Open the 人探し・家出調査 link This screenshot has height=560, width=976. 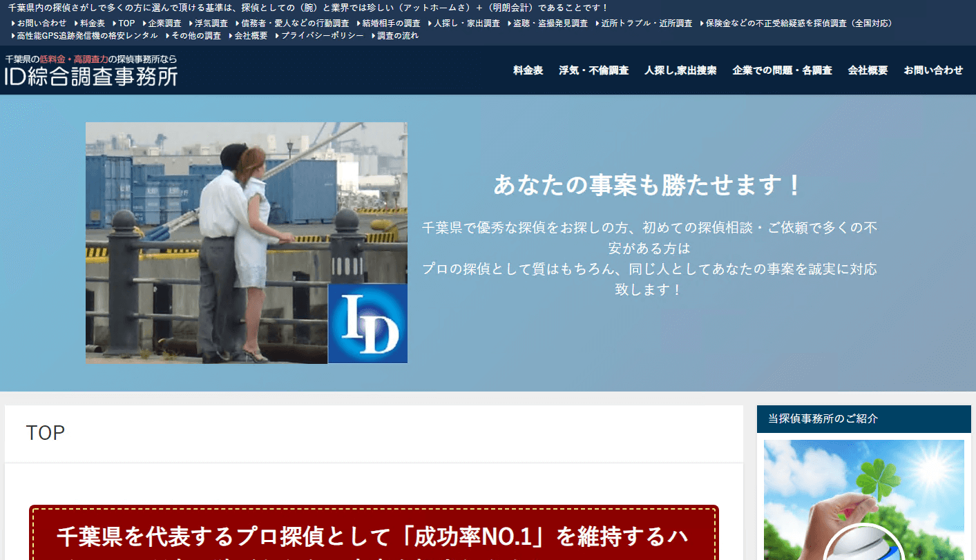pyautogui.click(x=467, y=23)
